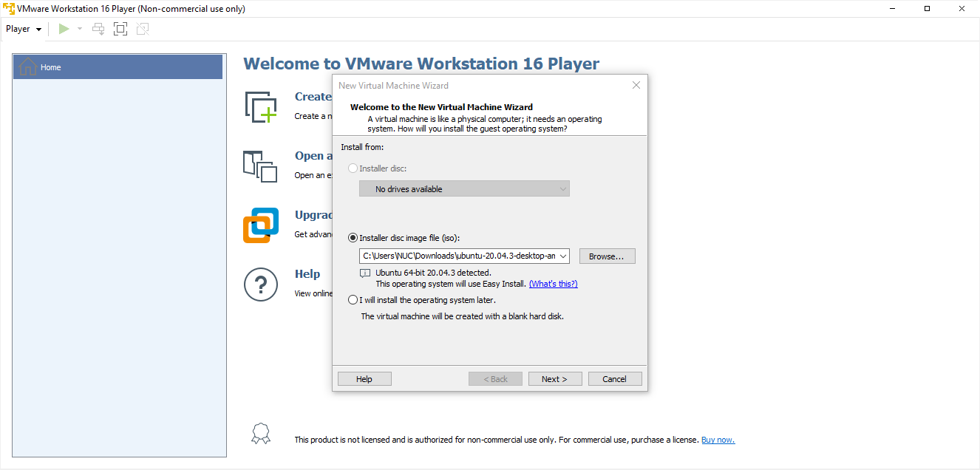Screen dimensions: 980x470
Task: Click Send Ctrl+Alt+Del toolbar icon
Action: 98,29
